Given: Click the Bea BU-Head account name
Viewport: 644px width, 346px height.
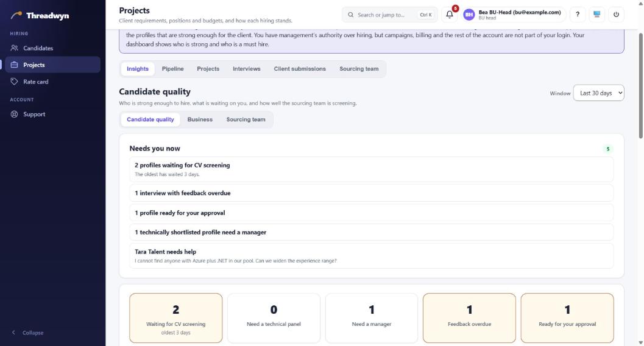Looking at the screenshot, I should click(520, 12).
